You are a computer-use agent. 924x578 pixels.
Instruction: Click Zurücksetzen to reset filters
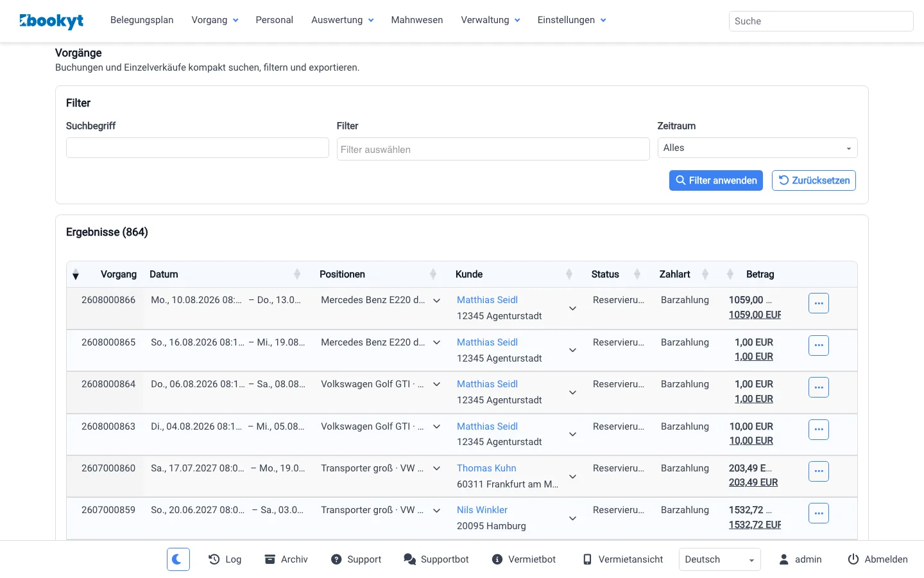(814, 180)
